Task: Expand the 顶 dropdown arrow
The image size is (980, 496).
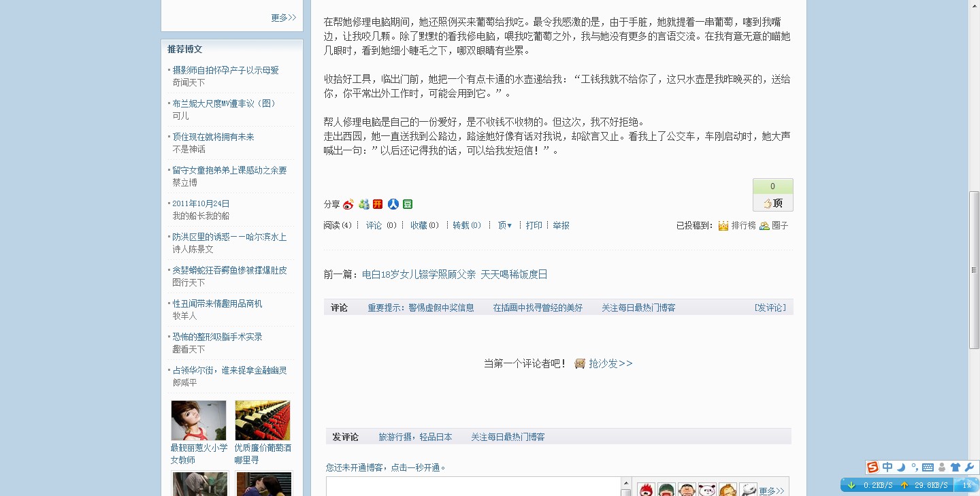Action: coord(509,226)
